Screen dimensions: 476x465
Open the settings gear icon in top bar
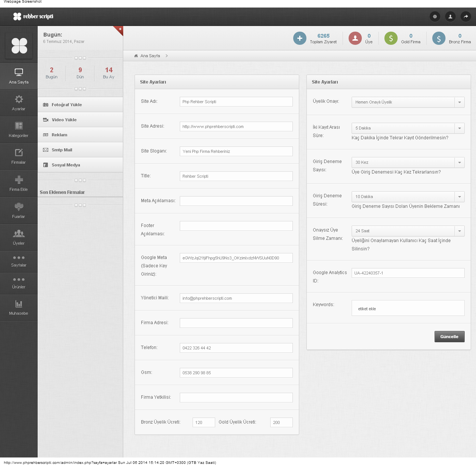pos(435,17)
